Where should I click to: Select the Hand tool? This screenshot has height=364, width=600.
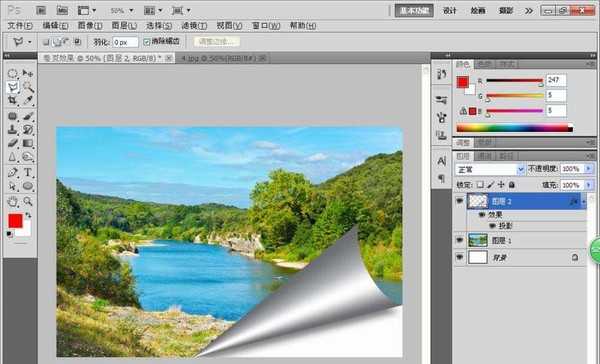[13, 201]
